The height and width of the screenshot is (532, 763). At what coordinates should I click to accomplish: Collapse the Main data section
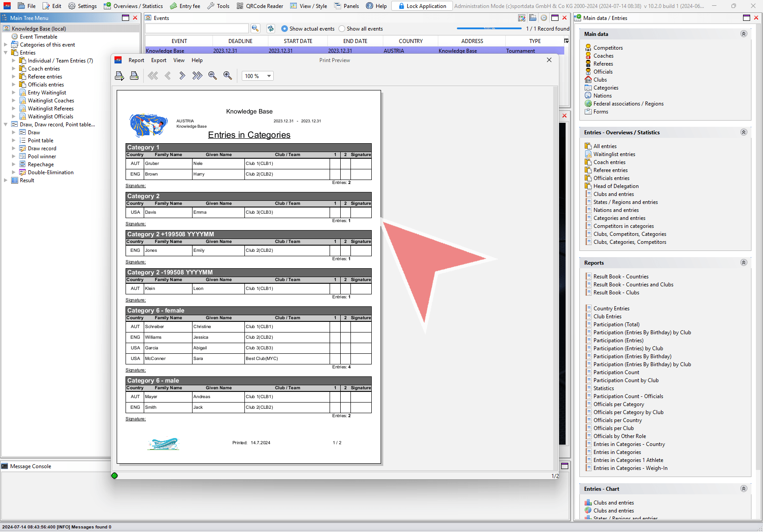pyautogui.click(x=744, y=34)
